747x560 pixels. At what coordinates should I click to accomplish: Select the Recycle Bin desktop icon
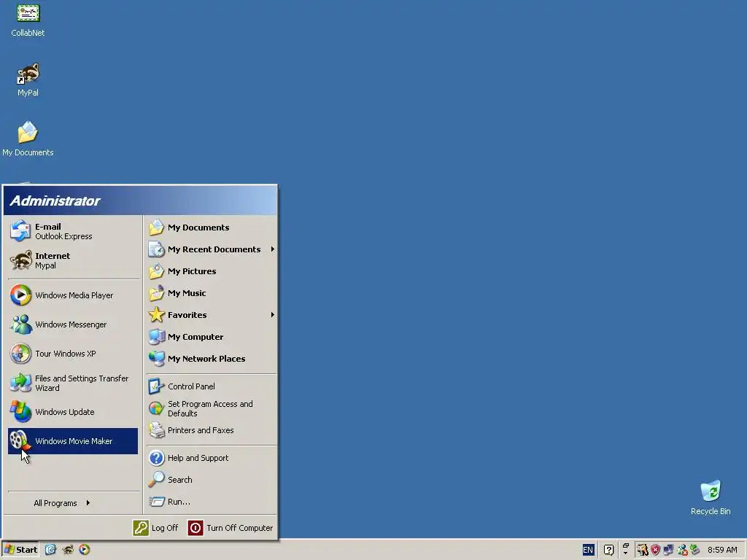coord(711,497)
